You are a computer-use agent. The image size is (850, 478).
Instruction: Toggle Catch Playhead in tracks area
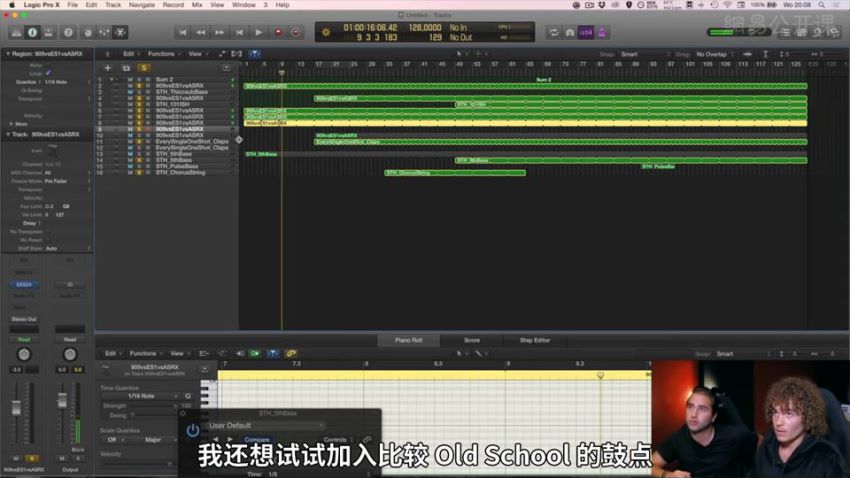point(254,54)
